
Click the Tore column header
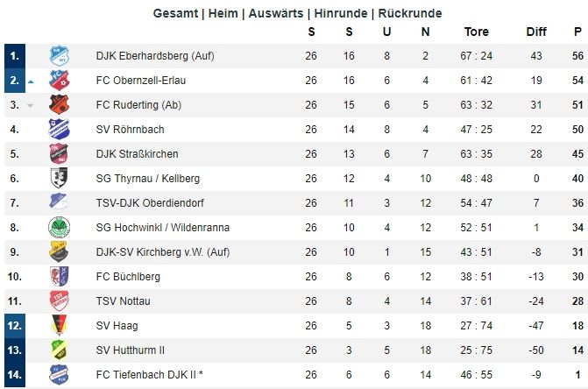tap(477, 32)
